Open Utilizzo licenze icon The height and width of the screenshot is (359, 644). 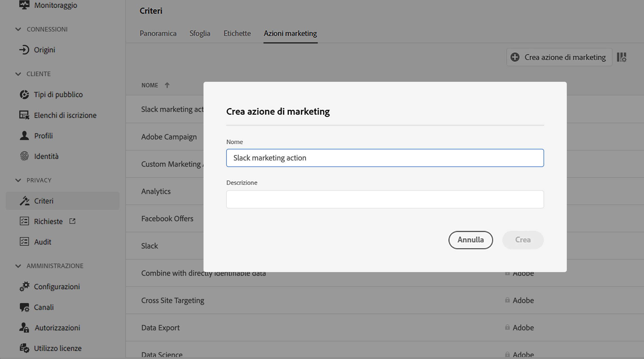[24, 348]
